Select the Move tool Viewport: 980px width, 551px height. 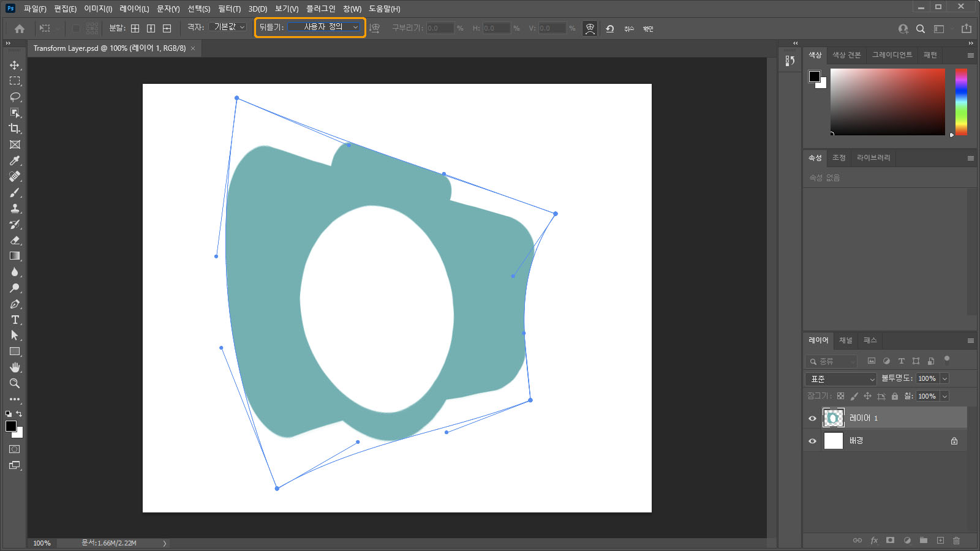tap(15, 65)
